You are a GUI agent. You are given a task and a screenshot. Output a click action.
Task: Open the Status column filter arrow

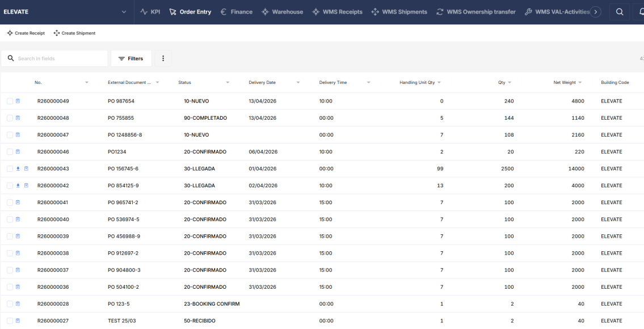point(228,82)
